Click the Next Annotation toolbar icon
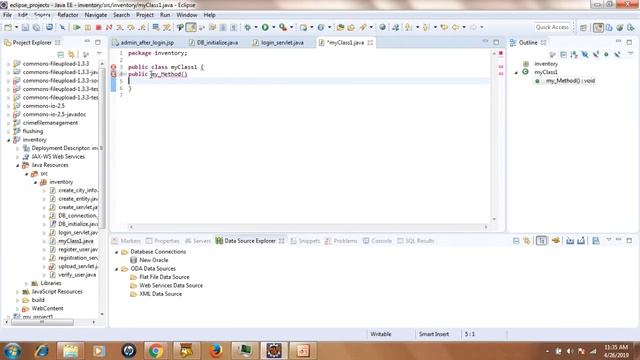This screenshot has width=640, height=360. 408,27
